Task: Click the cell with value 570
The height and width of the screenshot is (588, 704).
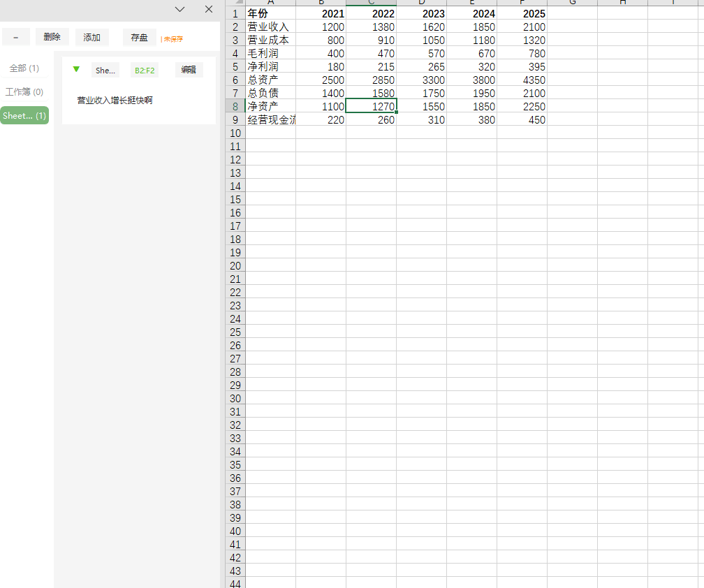Action: 422,53
